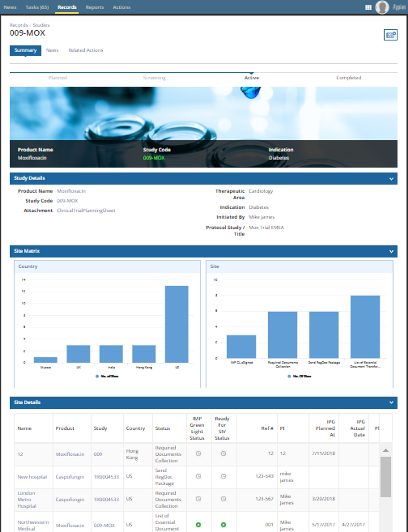Click the 7/11/2018 planned date cell
Viewport: 408px width, 532px height.
[x=324, y=454]
